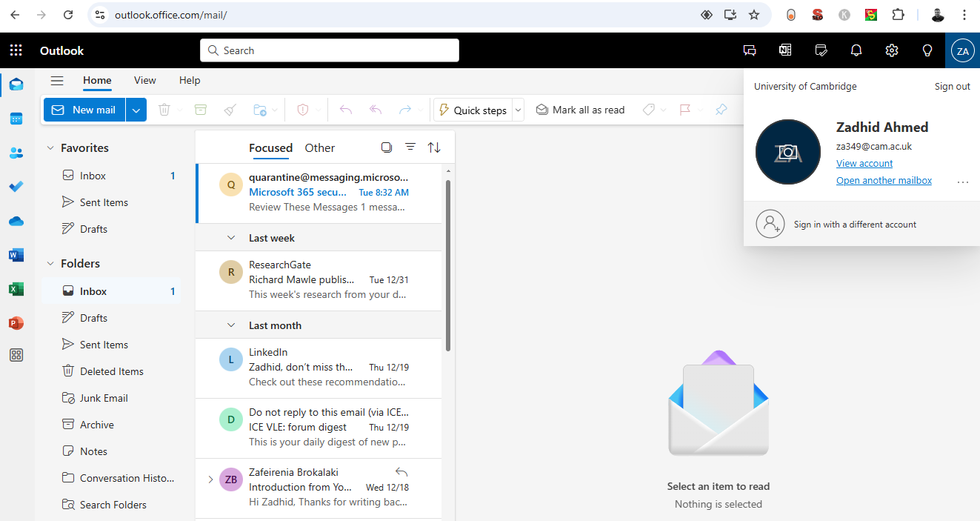Open Outlook Settings gear

[x=891, y=50]
